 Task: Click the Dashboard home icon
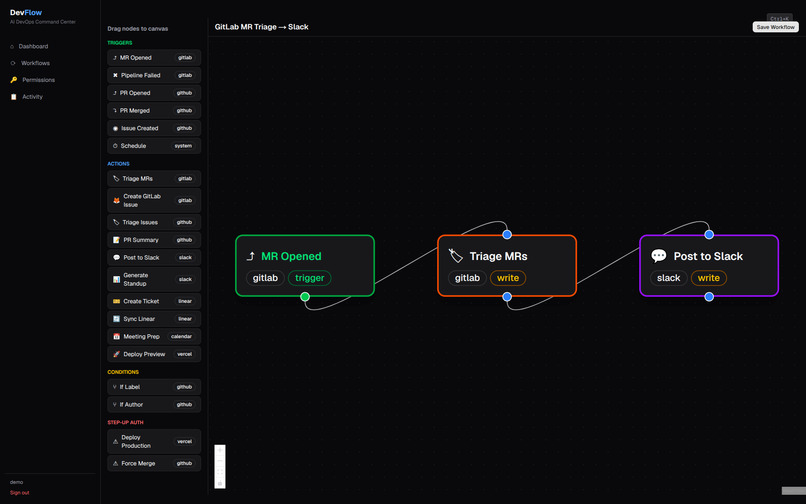click(12, 46)
